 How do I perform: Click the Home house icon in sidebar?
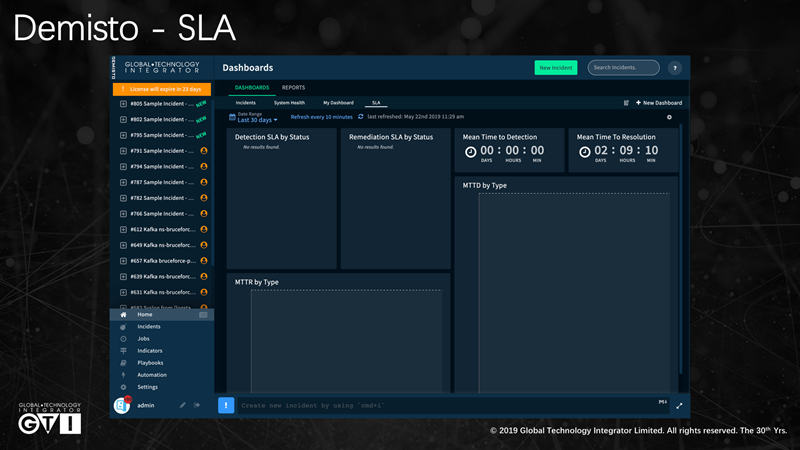point(123,315)
